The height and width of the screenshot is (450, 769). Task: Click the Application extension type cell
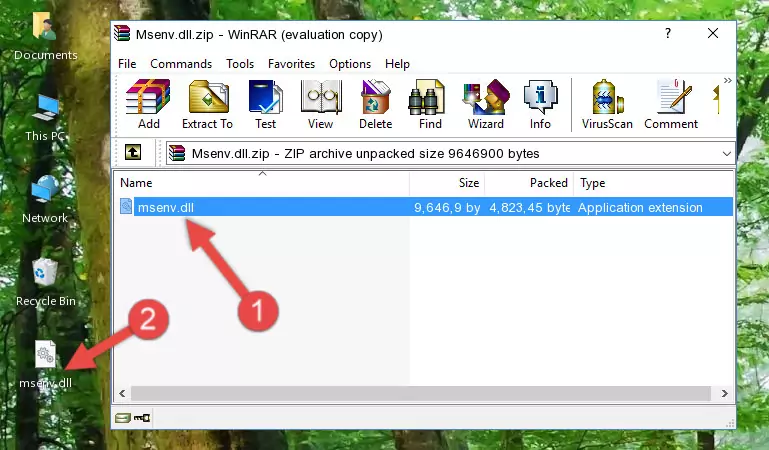(640, 207)
